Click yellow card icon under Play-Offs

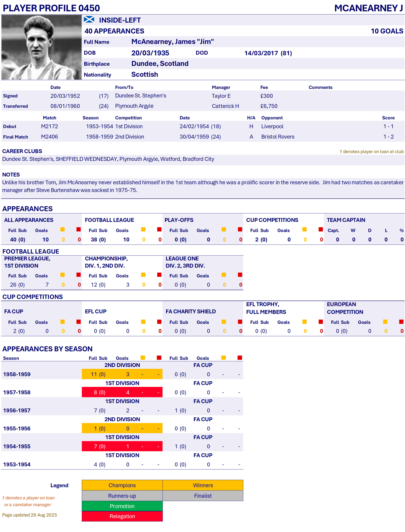click(x=224, y=229)
